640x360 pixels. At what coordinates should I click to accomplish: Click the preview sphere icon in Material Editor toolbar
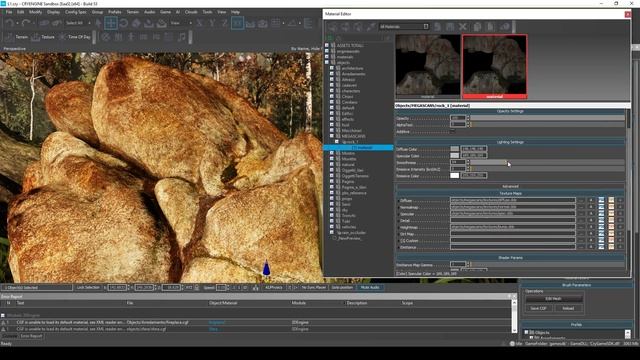[505, 27]
